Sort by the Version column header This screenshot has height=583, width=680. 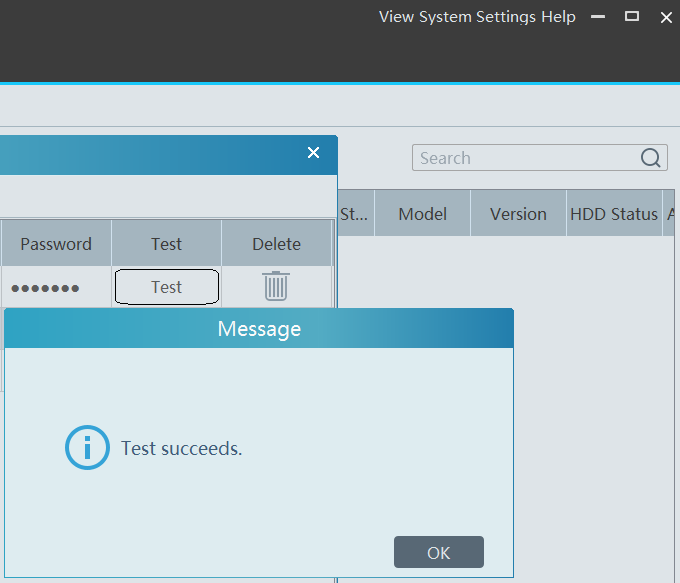click(x=518, y=214)
